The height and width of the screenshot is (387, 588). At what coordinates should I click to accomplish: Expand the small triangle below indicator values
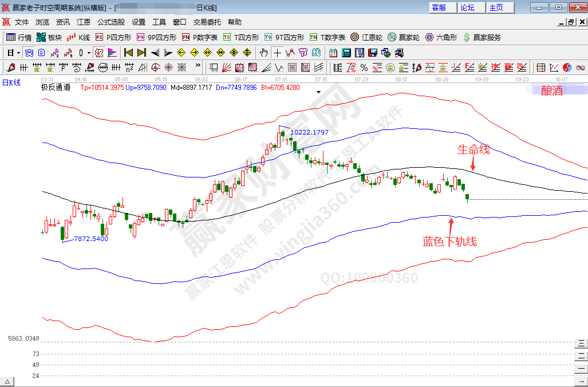[319, 91]
